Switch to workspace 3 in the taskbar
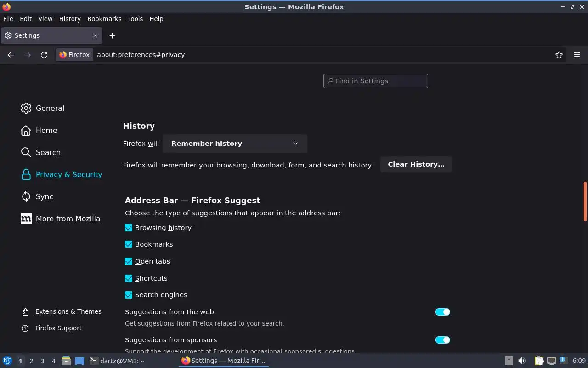This screenshot has width=588, height=368. 43,361
